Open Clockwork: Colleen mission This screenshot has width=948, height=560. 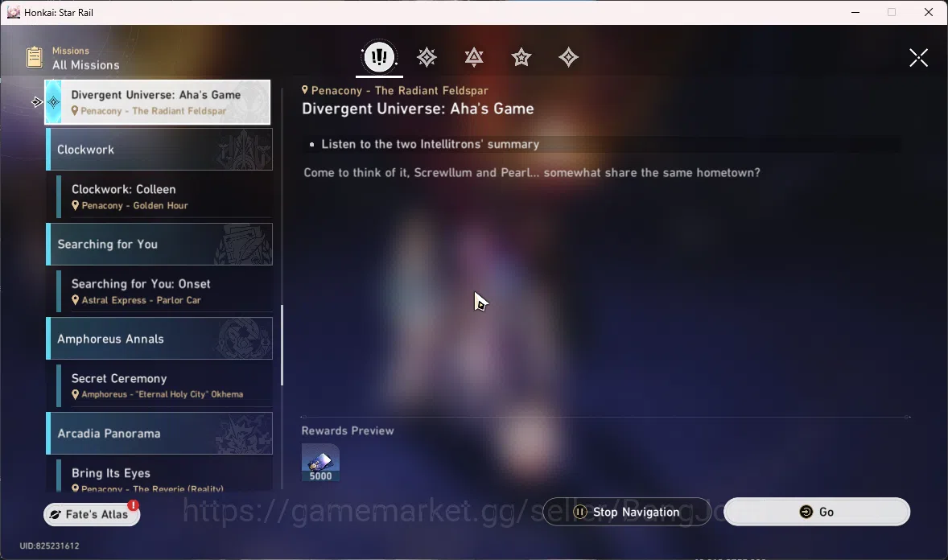[164, 196]
